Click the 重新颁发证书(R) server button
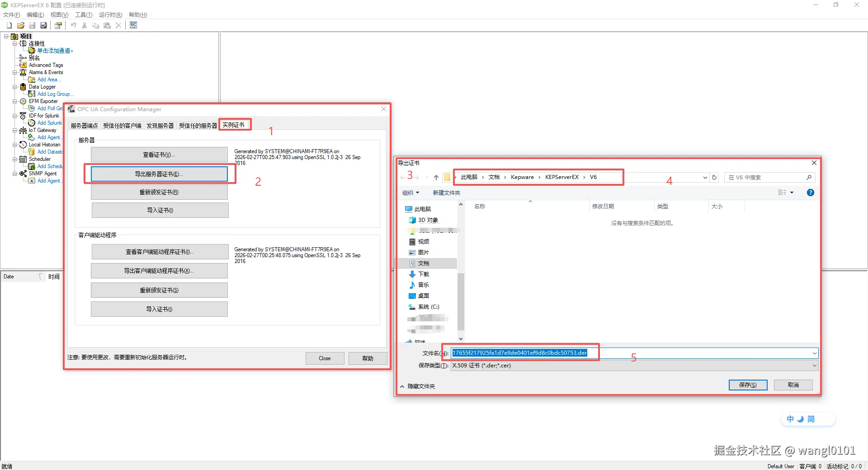Screen dimensions: 868x470 [x=159, y=192]
